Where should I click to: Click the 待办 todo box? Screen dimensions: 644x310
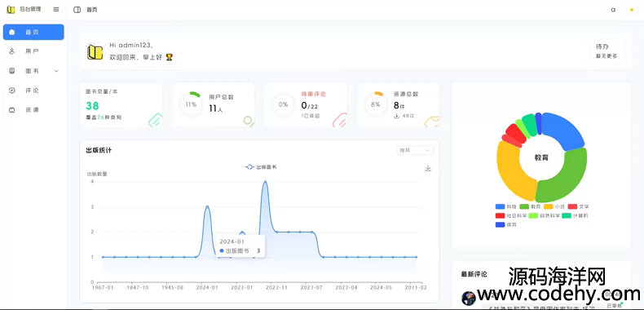[x=607, y=51]
